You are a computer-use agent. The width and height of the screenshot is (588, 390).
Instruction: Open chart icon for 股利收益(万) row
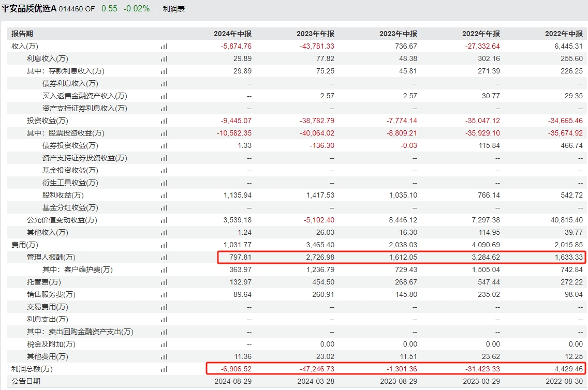[164, 195]
